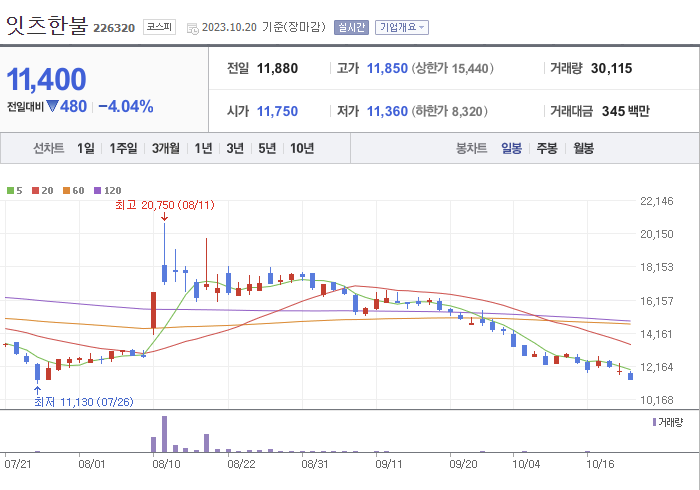
Task: Click the 10,168 price axis label
Action: click(x=657, y=400)
